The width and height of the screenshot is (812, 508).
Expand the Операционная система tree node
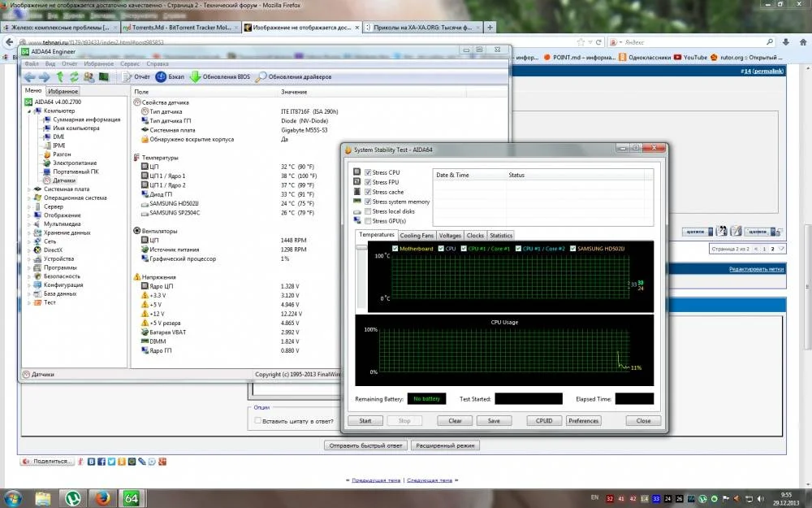tap(29, 198)
